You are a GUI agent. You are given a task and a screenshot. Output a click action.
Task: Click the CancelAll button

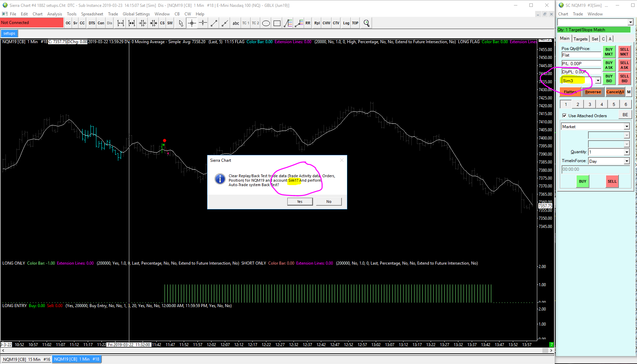tap(615, 92)
